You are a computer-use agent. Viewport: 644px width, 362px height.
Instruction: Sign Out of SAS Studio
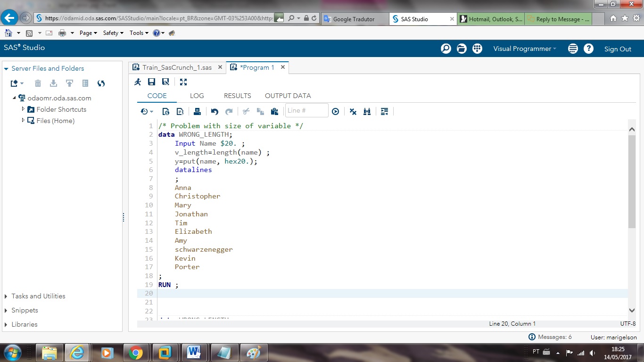618,48
